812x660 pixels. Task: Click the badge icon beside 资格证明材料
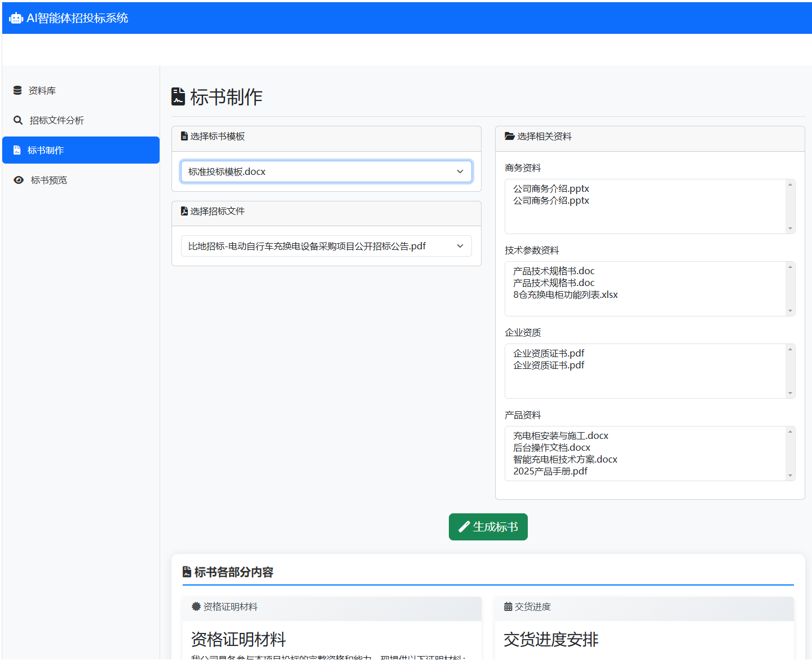click(196, 606)
